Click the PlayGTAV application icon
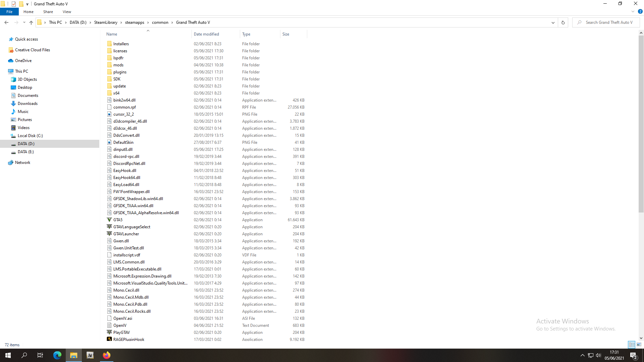The height and width of the screenshot is (362, 644). point(109,333)
